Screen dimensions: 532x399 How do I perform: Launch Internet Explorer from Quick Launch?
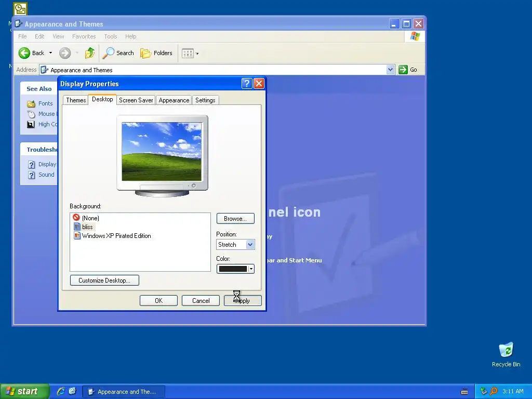pos(61,392)
